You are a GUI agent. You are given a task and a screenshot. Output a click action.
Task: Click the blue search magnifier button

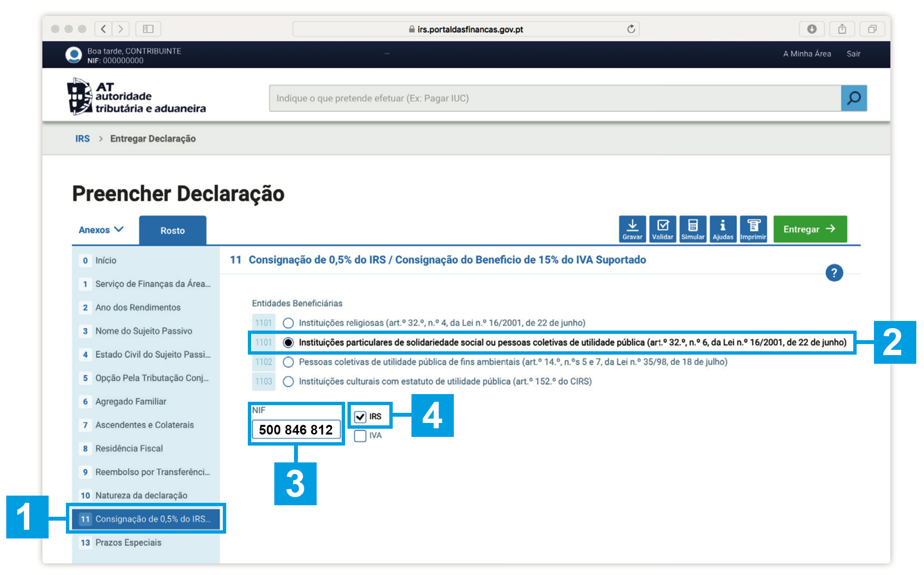point(854,98)
